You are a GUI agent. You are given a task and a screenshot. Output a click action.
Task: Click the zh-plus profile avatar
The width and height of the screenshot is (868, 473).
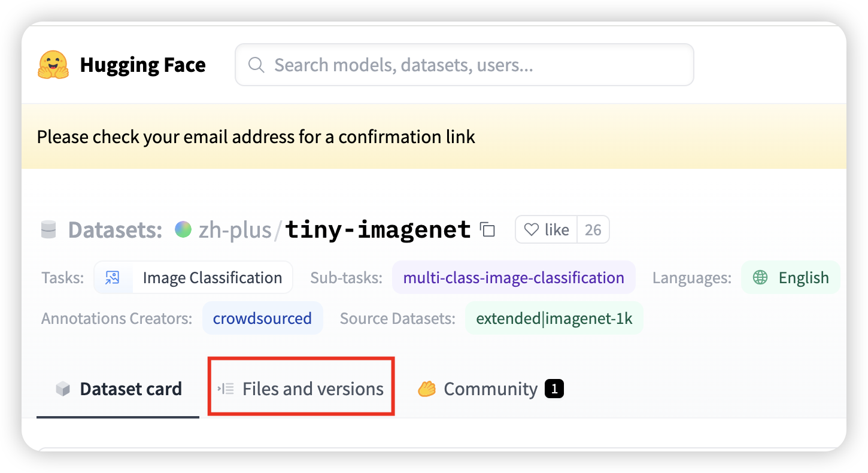click(x=182, y=229)
